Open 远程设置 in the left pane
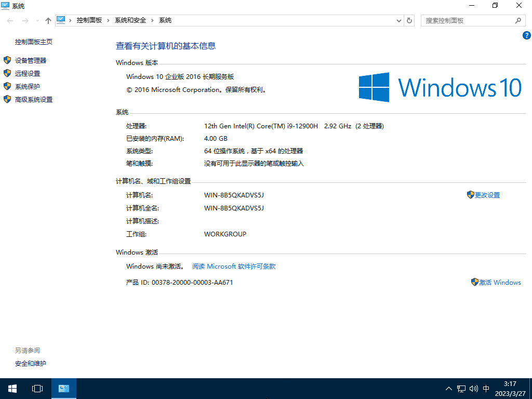 tap(28, 73)
